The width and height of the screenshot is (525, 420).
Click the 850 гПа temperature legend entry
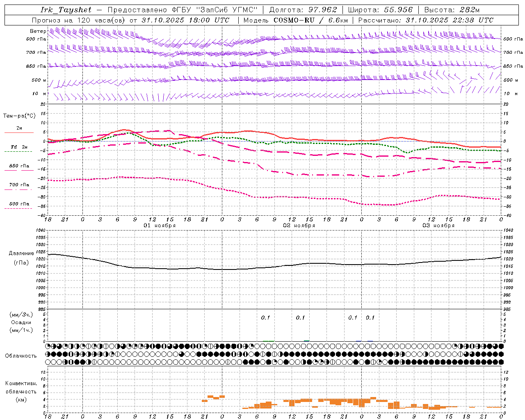(x=19, y=166)
